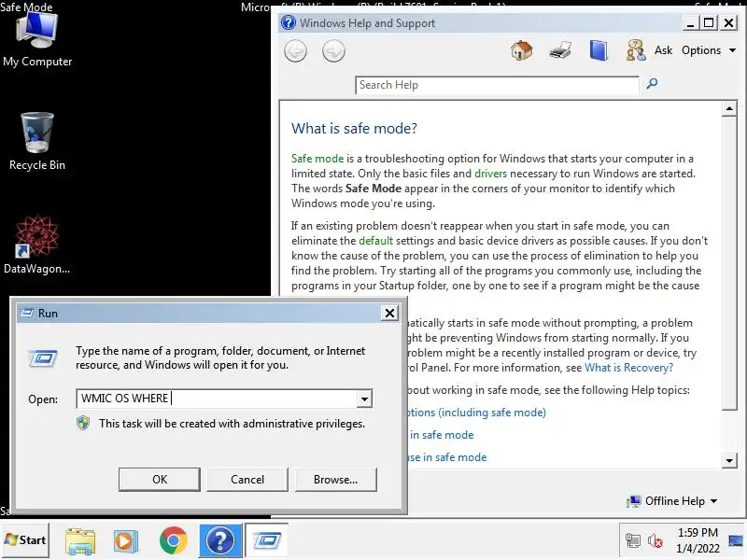Image resolution: width=747 pixels, height=560 pixels.
Task: Open the Options dropdown menu
Action: 709,50
